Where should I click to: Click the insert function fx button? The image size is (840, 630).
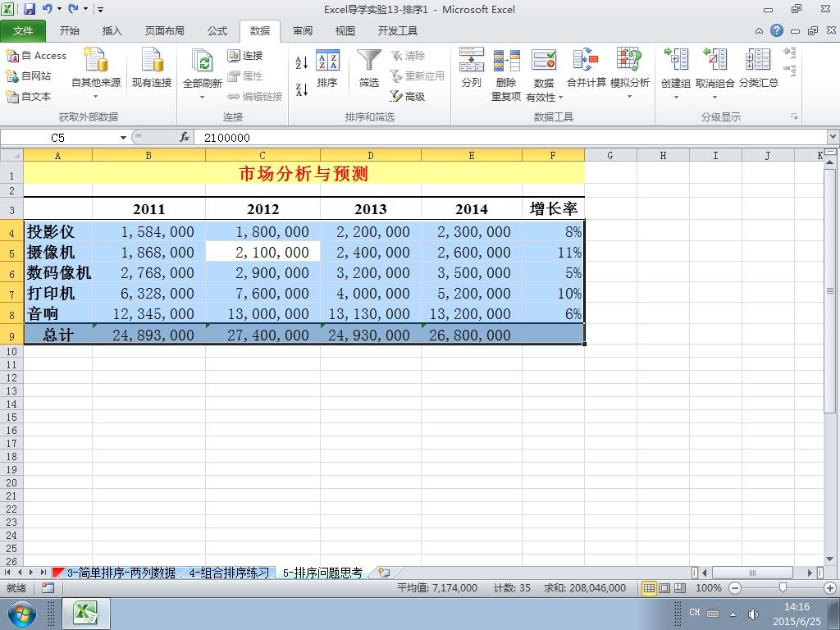[185, 138]
